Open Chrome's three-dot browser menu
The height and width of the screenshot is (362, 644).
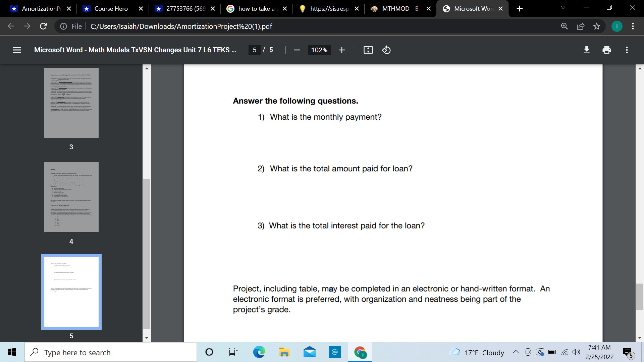pyautogui.click(x=633, y=26)
